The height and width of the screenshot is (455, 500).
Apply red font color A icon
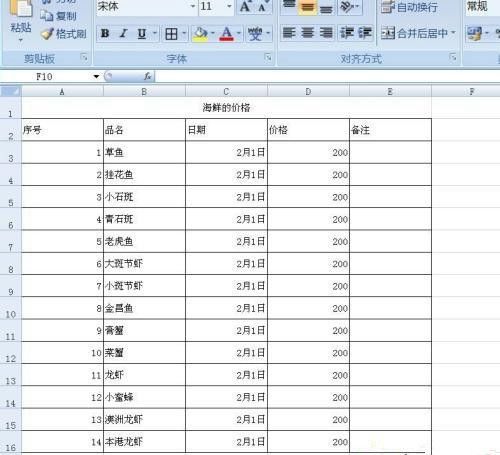click(x=226, y=34)
